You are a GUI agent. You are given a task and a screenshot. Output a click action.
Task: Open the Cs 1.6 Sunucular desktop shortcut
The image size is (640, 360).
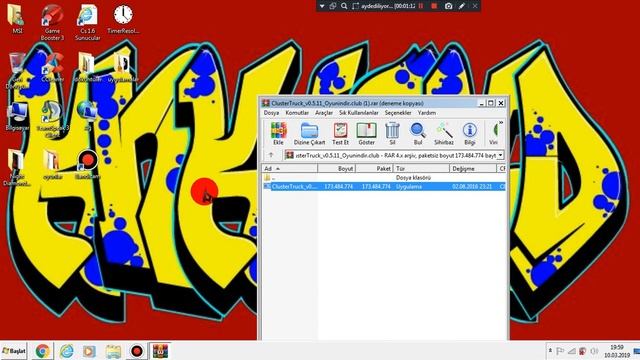[87, 22]
